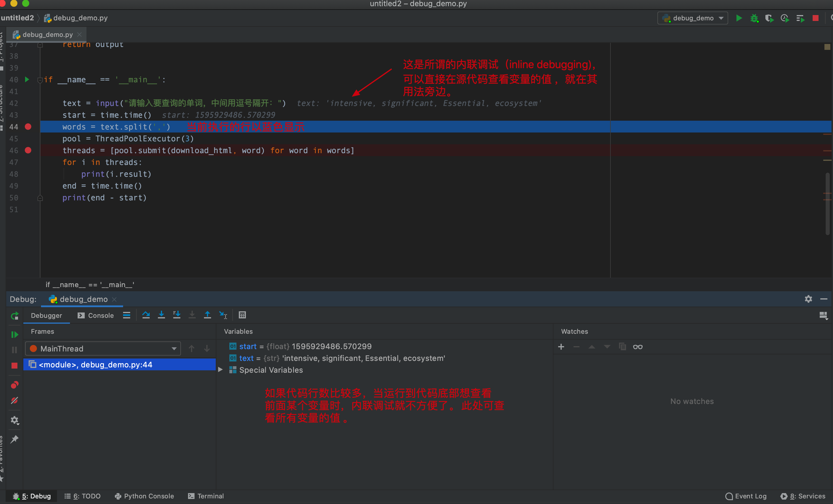Click line number 49 in gutter
Screen dimensions: 833x504
[14, 186]
